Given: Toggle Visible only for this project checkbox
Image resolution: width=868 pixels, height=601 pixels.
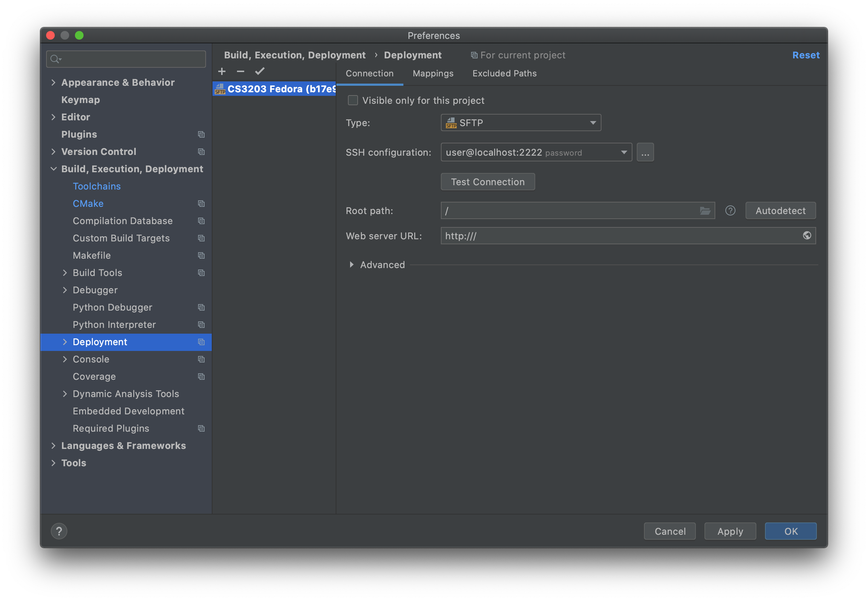Looking at the screenshot, I should [353, 100].
